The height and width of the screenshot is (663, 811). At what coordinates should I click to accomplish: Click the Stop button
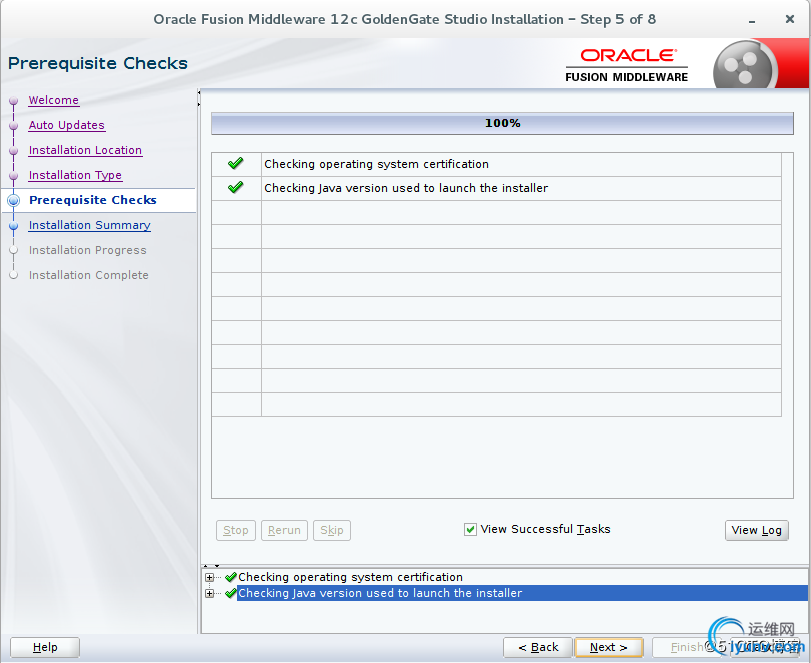click(236, 530)
